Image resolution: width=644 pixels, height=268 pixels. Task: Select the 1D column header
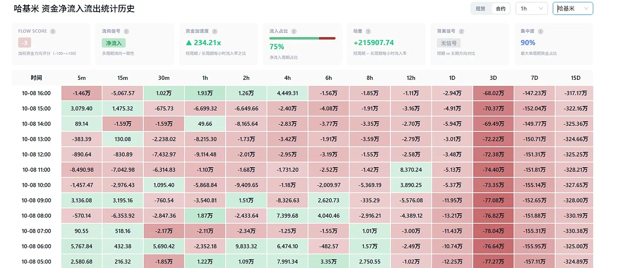click(452, 78)
